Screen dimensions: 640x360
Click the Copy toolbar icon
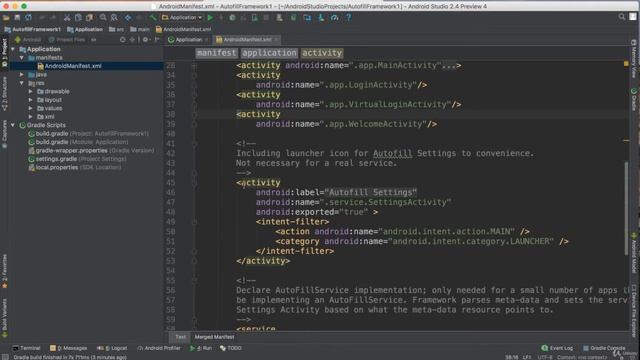pos(78,18)
